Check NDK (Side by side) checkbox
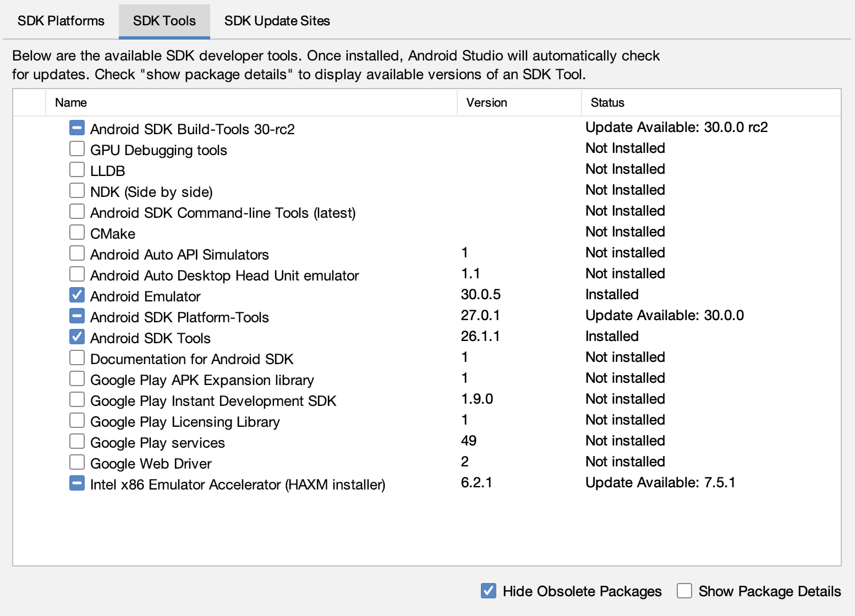Image resolution: width=855 pixels, height=616 pixels. pyautogui.click(x=77, y=191)
